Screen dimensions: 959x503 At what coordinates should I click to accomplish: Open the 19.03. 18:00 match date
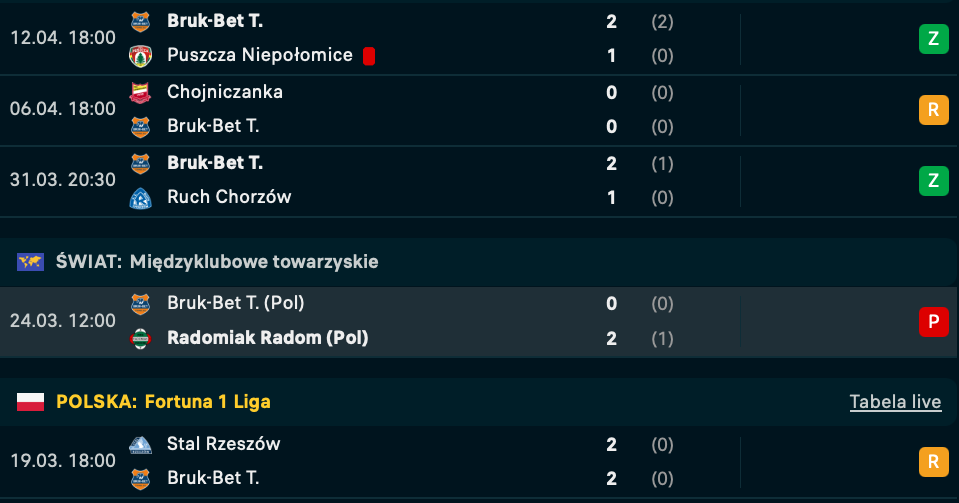[62, 461]
